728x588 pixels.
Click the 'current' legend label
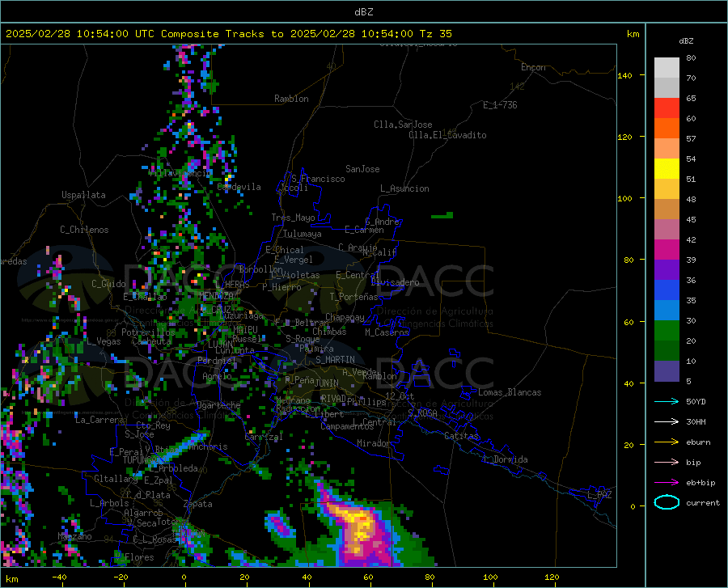(703, 502)
